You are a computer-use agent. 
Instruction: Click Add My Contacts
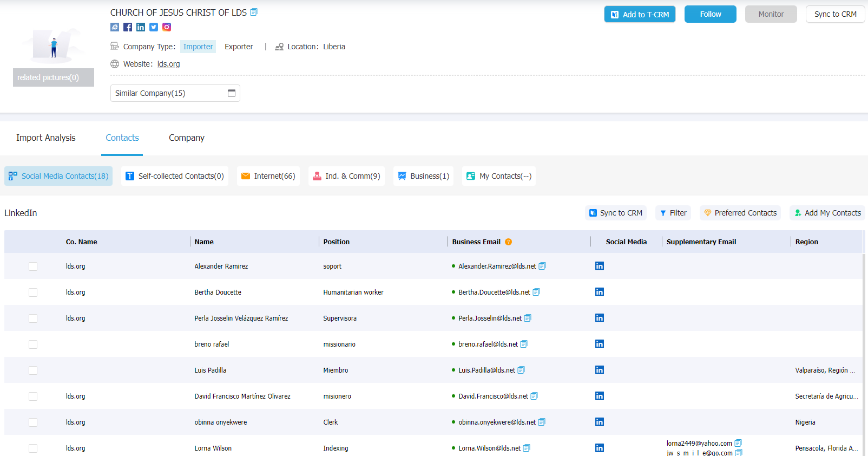click(x=827, y=213)
